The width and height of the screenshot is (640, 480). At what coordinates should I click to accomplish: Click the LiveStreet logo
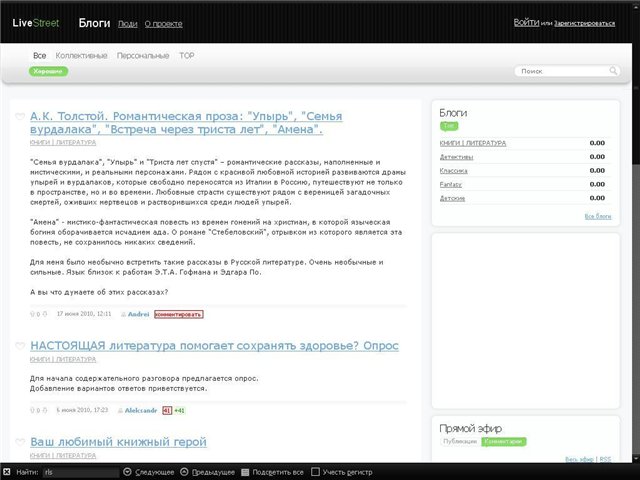[x=36, y=23]
